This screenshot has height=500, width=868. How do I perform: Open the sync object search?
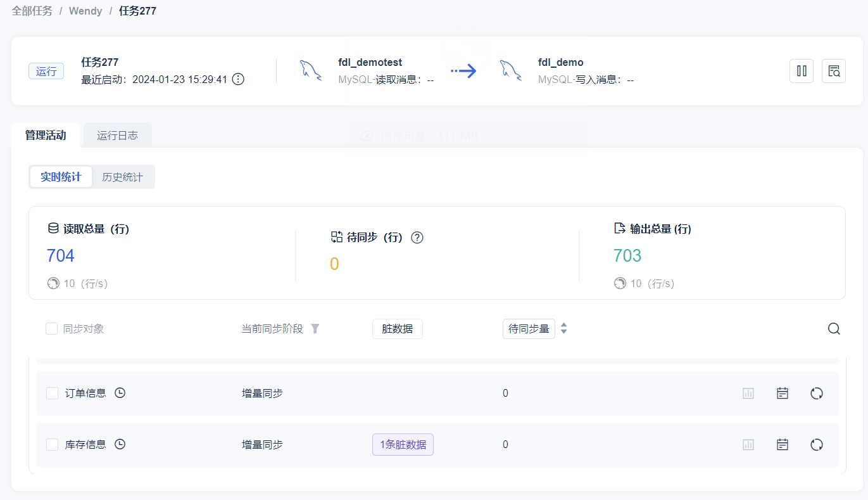click(834, 329)
